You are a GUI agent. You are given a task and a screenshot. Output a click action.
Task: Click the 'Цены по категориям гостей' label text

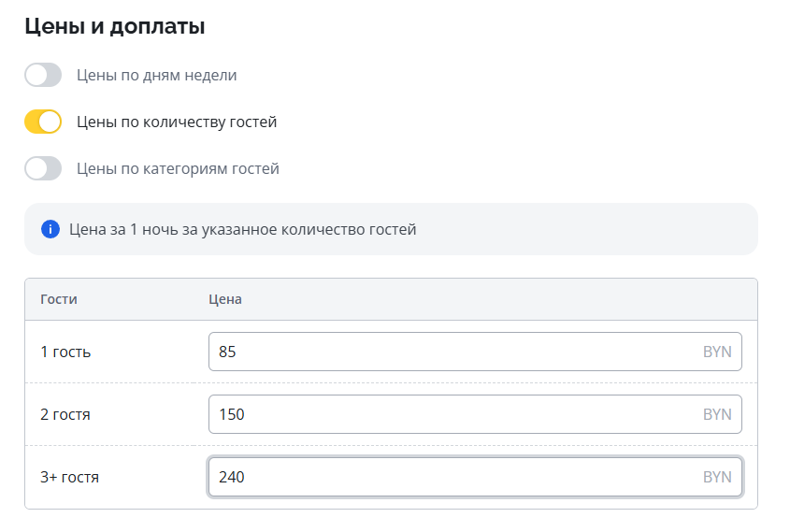(x=178, y=168)
